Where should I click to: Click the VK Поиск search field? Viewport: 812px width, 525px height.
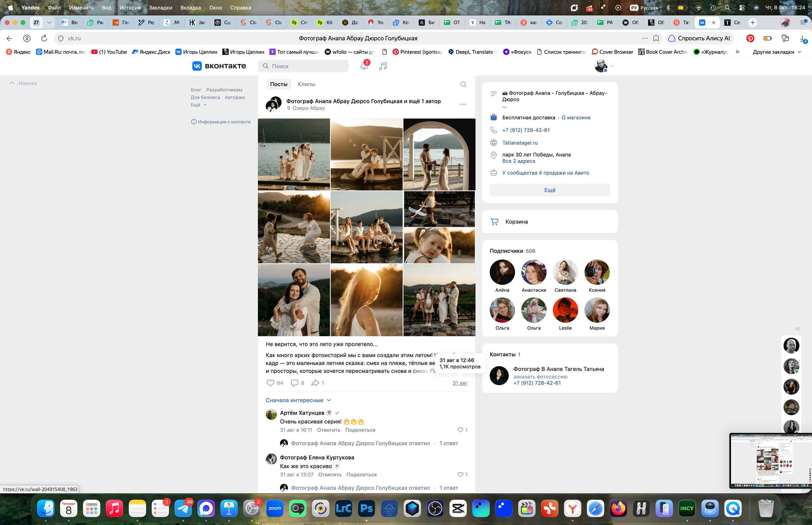pos(303,66)
